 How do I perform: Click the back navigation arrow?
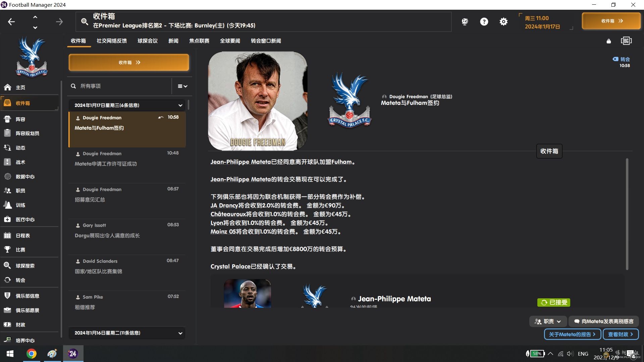11,22
